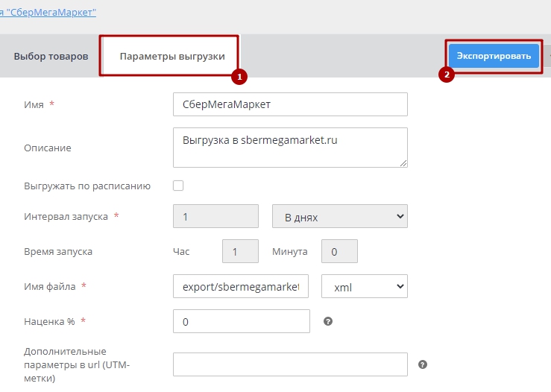Select the Час launch time field
The width and height of the screenshot is (551, 392).
(240, 252)
